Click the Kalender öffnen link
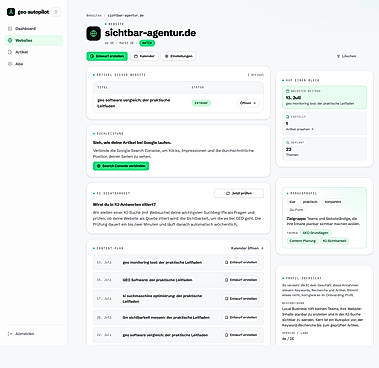Viewport: 379px width, 368px height. tap(247, 248)
